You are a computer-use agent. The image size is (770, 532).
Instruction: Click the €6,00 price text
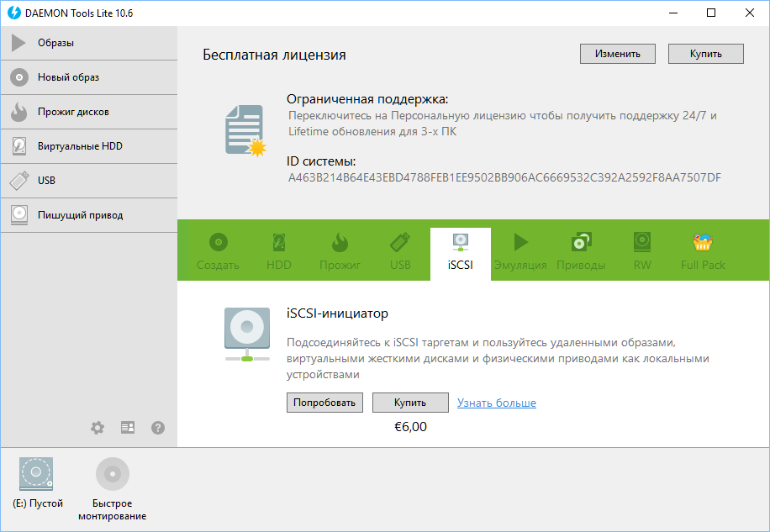410,426
